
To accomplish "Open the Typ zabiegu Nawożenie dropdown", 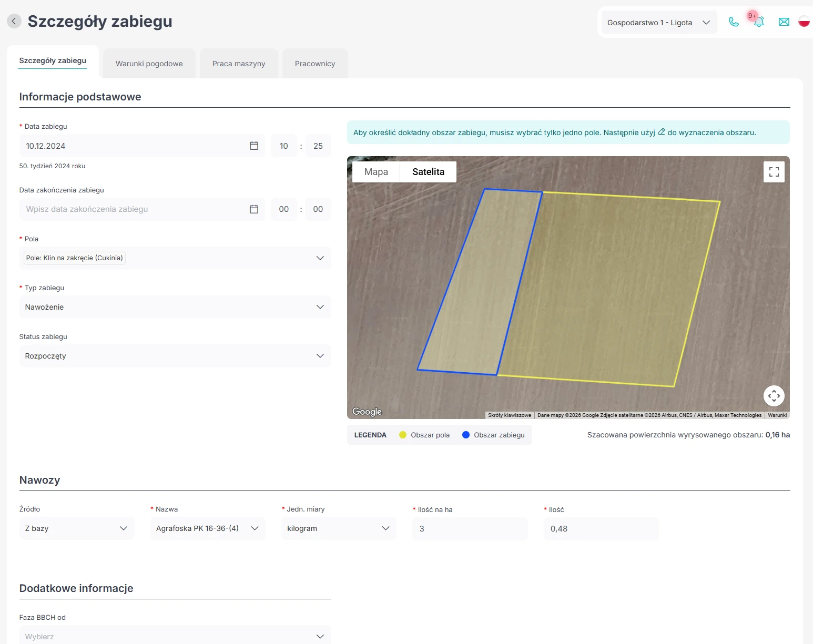I will pyautogui.click(x=175, y=307).
